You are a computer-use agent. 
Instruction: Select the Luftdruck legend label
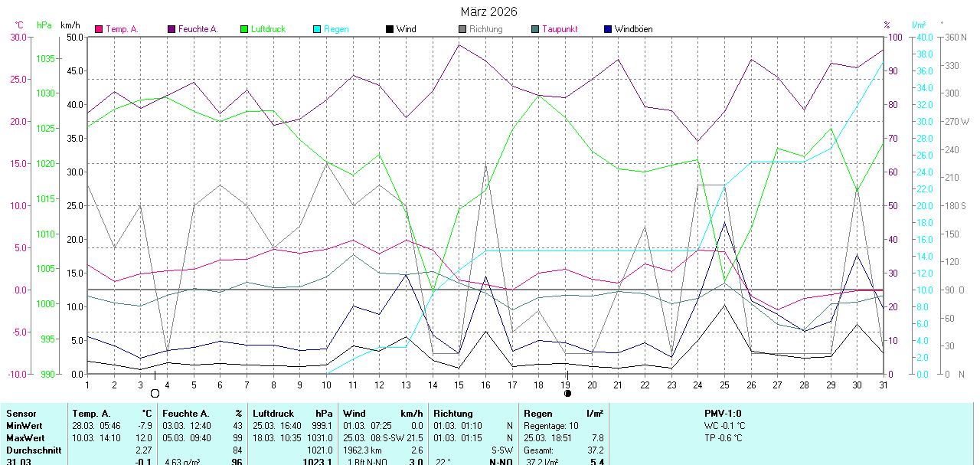click(x=268, y=29)
